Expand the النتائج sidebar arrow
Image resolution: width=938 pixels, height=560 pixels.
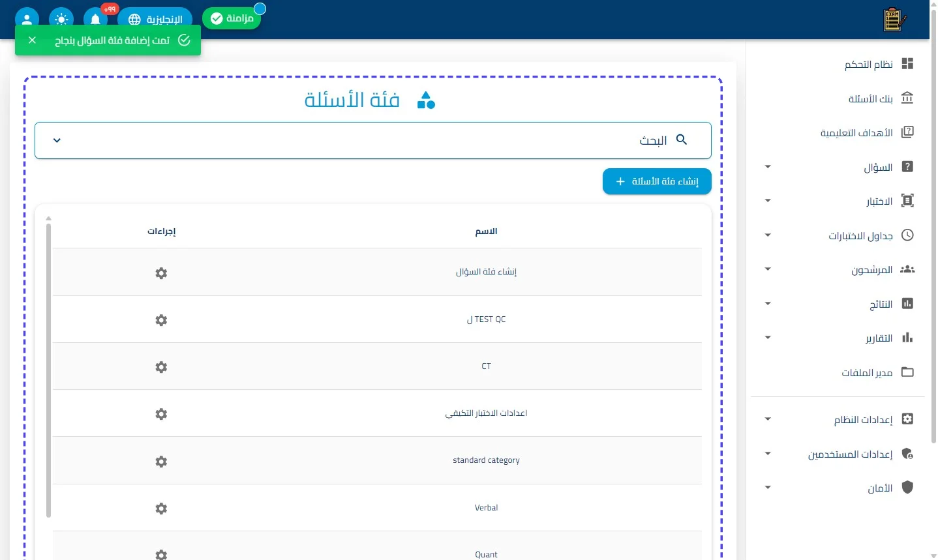[768, 304]
